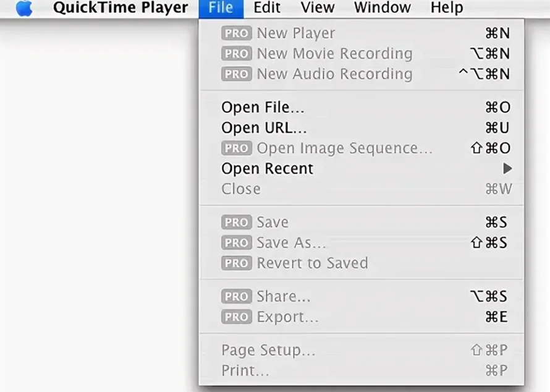Select Open File… menu entry
Screen dimensions: 550x392
tap(362, 108)
